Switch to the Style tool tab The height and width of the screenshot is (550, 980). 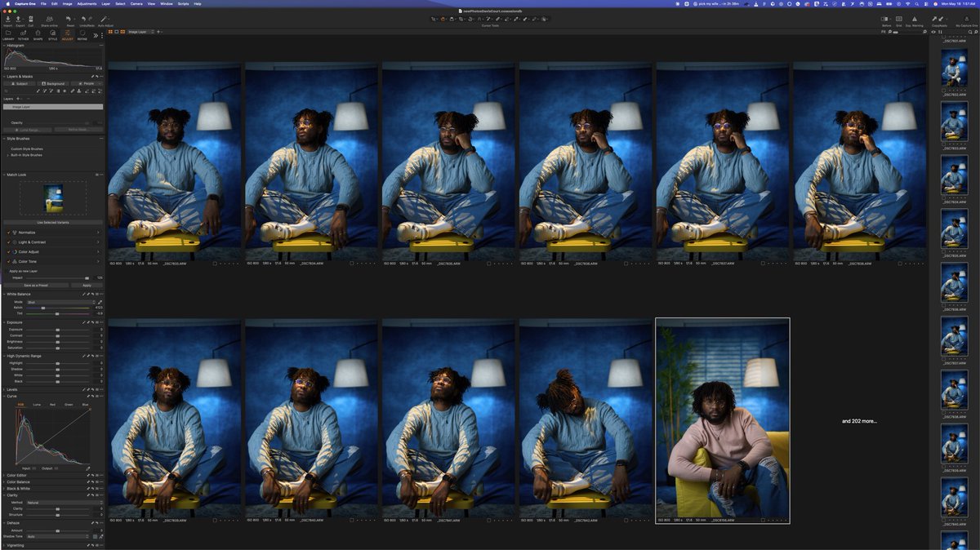[x=52, y=34]
